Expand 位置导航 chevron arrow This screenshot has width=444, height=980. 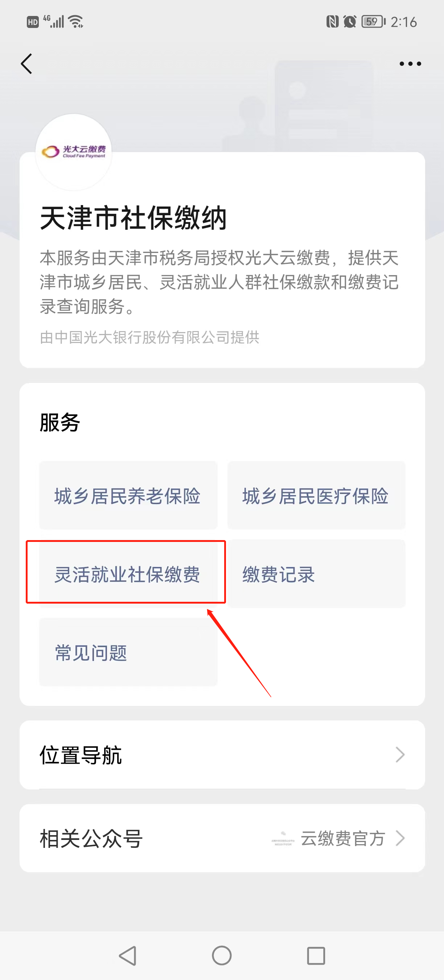click(400, 754)
